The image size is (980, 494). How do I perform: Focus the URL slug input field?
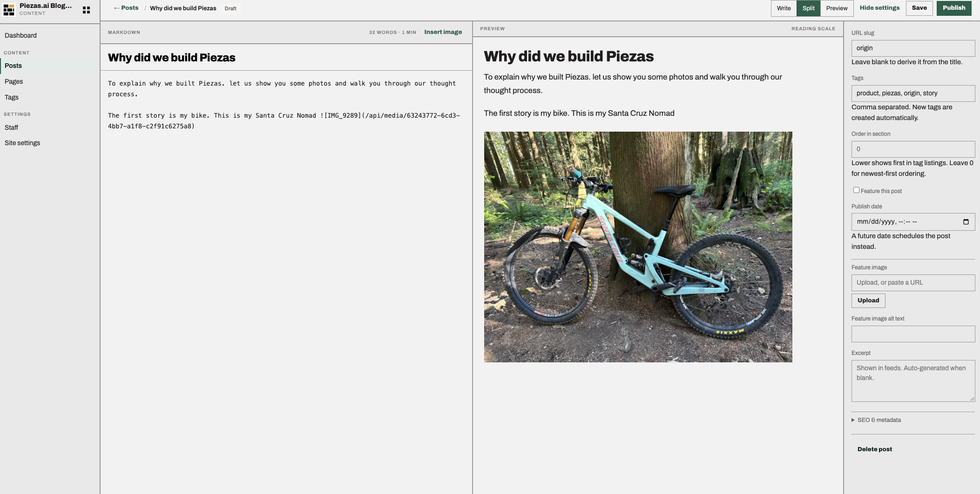point(913,48)
